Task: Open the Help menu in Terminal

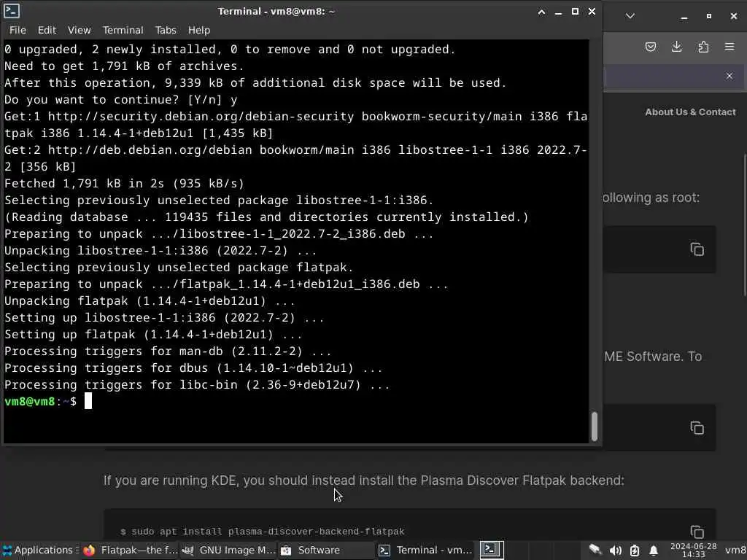Action: (x=198, y=30)
